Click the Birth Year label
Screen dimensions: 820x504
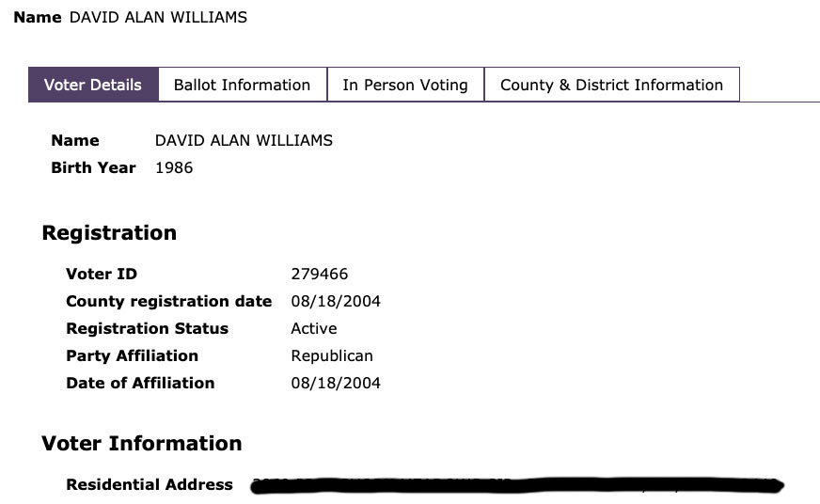93,167
